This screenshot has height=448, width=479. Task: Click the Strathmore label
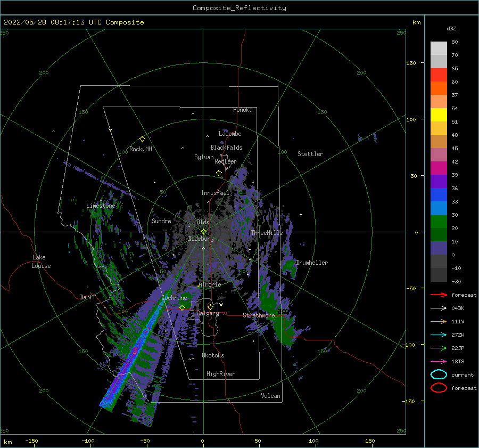259,315
